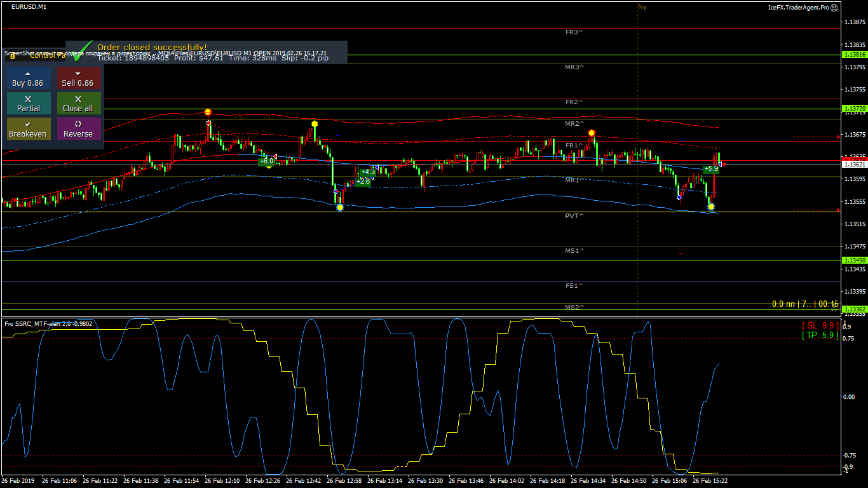Click the 0.00 indicator scale value

tap(848, 397)
